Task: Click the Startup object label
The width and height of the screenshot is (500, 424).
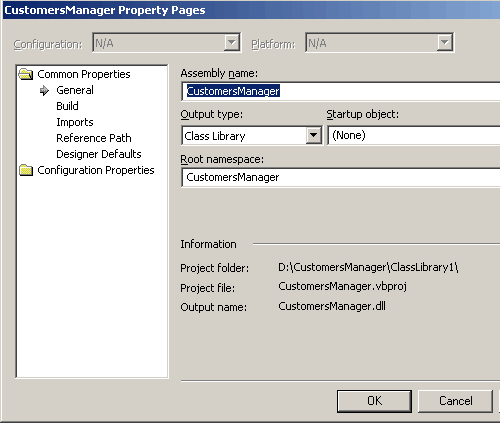Action: 363,114
